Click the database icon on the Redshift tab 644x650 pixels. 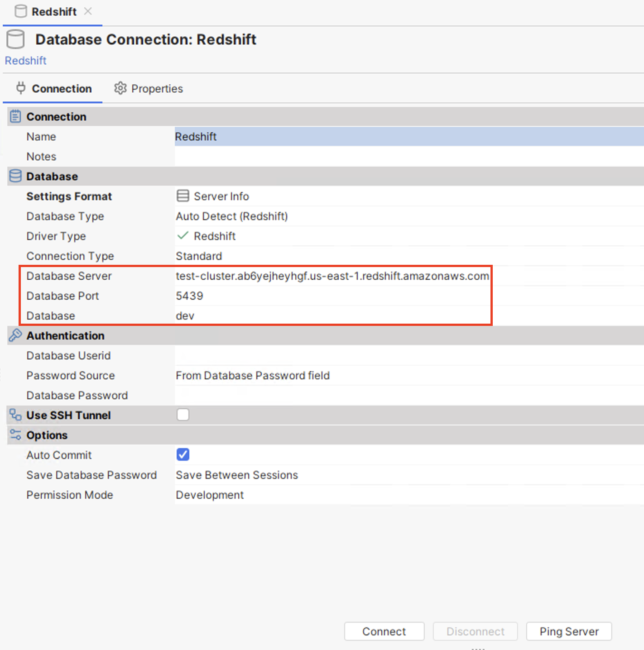coord(20,11)
